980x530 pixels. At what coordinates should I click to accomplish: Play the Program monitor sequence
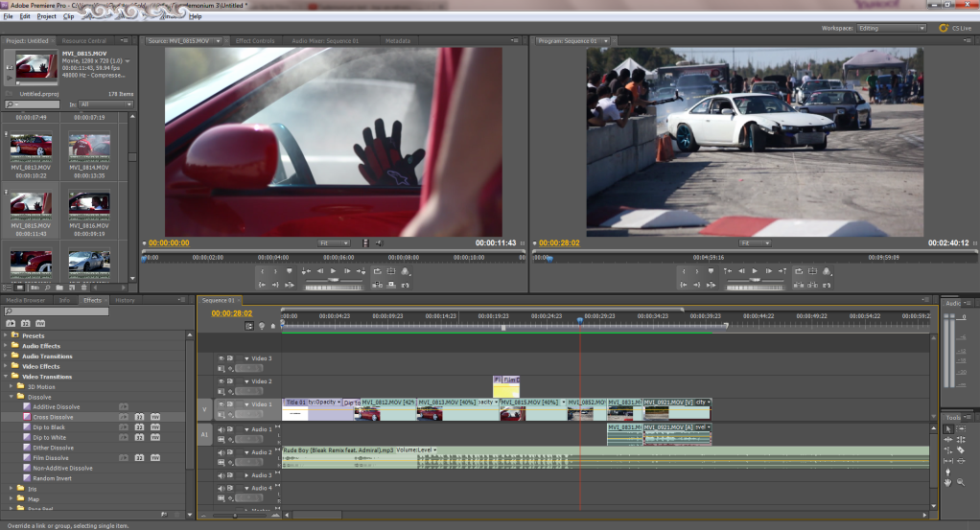755,271
